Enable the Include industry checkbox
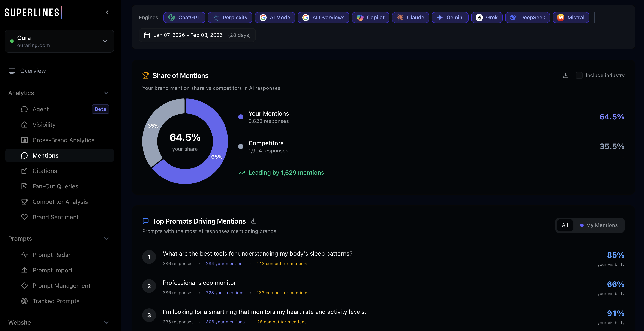Image resolution: width=644 pixels, height=331 pixels. click(579, 75)
